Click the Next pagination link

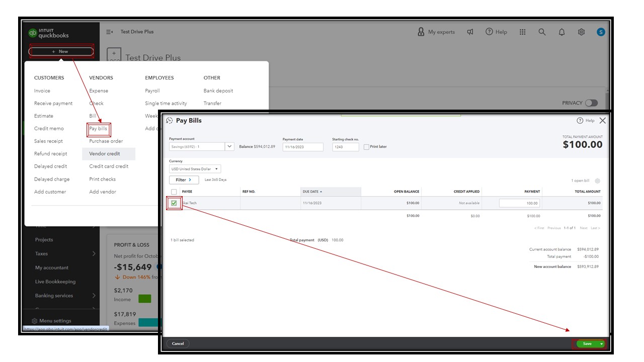[x=584, y=228]
